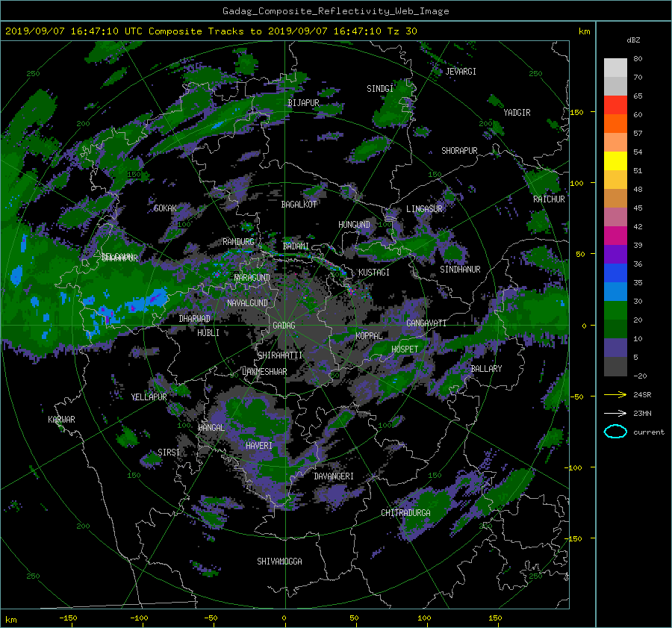Click the right axis 0 km tick label
The image size is (672, 628).
[x=584, y=326]
